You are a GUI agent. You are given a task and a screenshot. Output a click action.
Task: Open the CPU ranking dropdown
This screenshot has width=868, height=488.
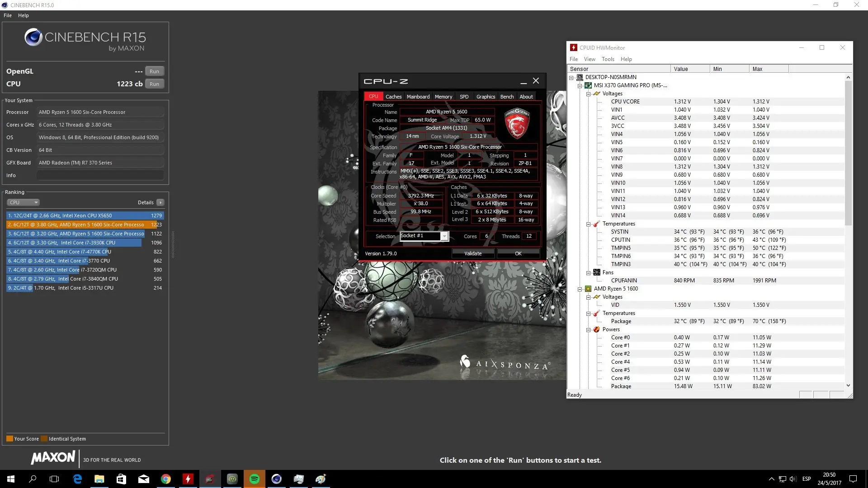[23, 202]
